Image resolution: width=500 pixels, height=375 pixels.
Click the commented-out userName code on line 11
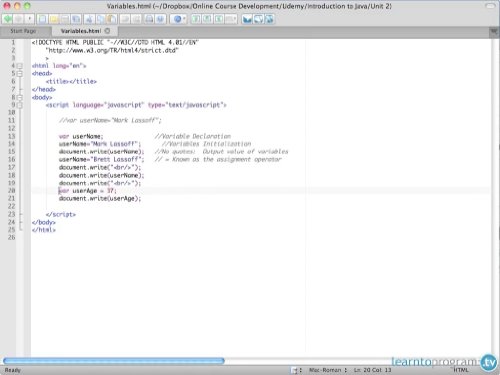coord(110,120)
